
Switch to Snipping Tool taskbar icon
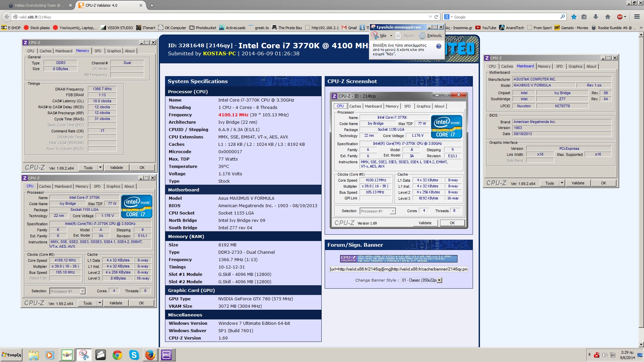[84, 355]
